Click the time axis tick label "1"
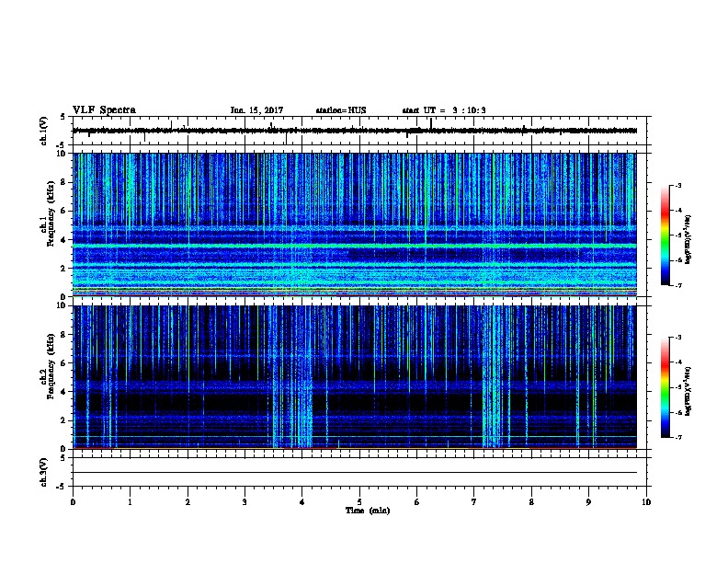Viewport: 728px width, 563px height. pos(130,502)
